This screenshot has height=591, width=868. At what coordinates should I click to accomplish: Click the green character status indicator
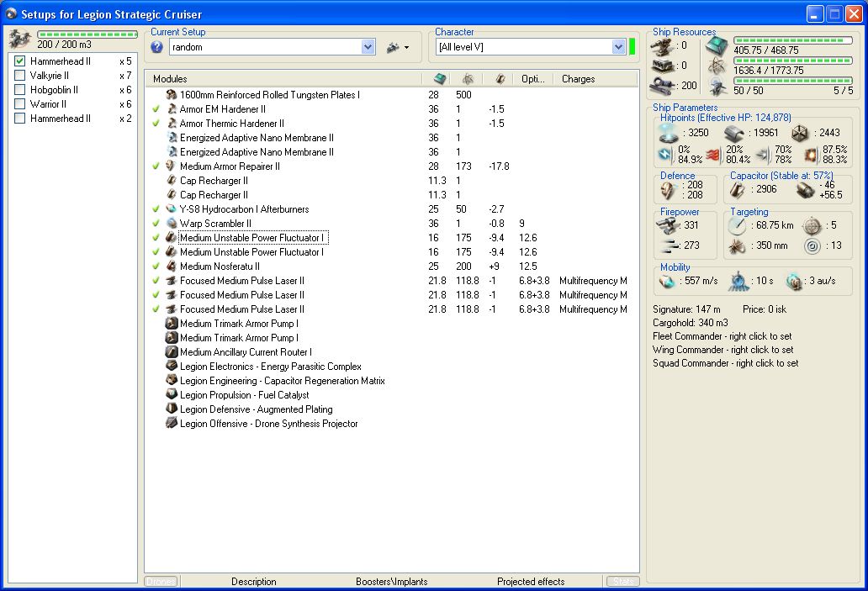point(632,47)
